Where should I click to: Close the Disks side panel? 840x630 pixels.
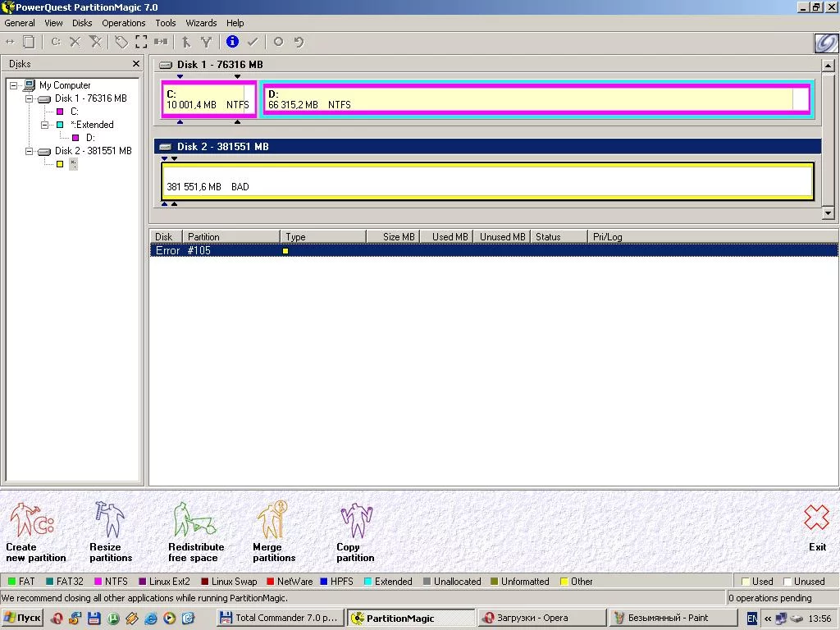pos(136,64)
